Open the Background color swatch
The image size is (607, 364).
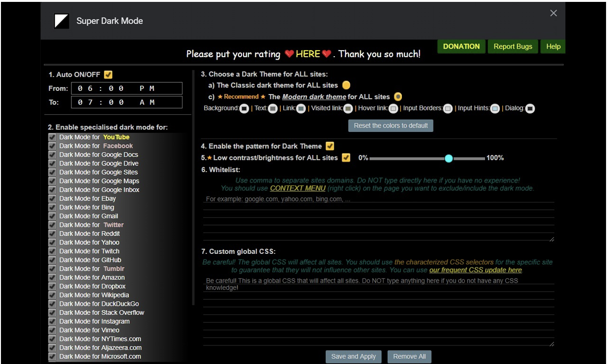[244, 109]
